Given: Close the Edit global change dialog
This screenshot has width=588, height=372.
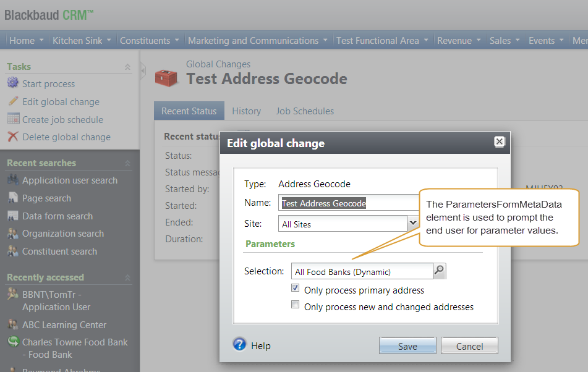Looking at the screenshot, I should 500,142.
